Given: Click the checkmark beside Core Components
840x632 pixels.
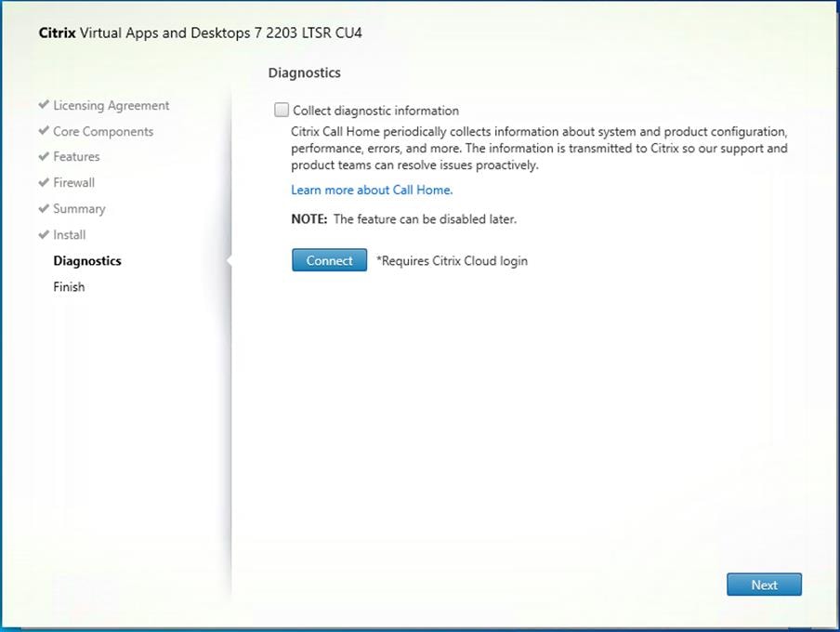Looking at the screenshot, I should point(43,131).
